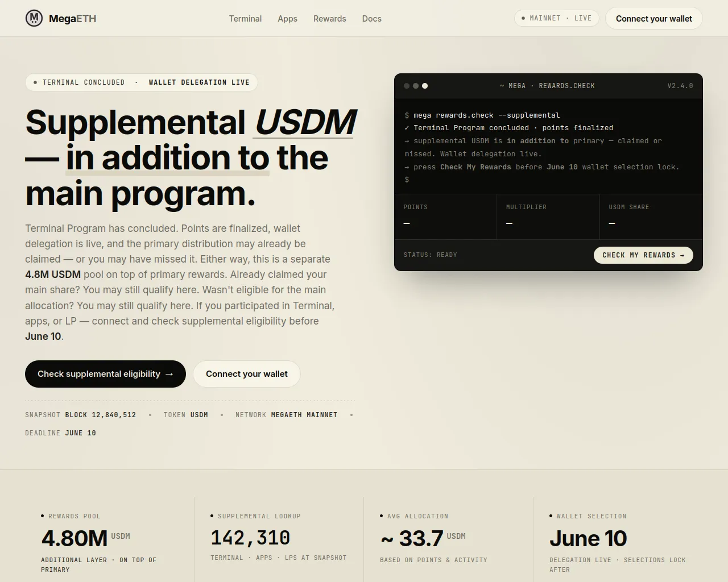
Task: Click the V2.4.0 version label
Action: (680, 86)
